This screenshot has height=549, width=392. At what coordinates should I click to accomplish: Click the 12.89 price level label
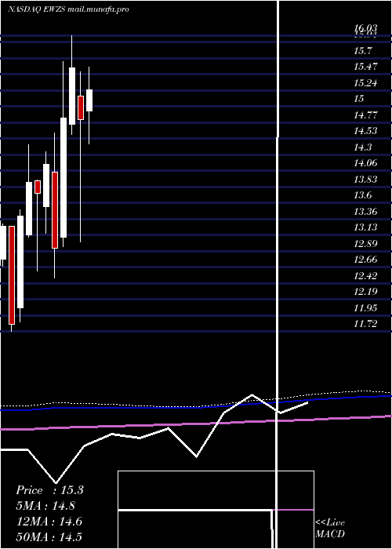click(x=366, y=244)
